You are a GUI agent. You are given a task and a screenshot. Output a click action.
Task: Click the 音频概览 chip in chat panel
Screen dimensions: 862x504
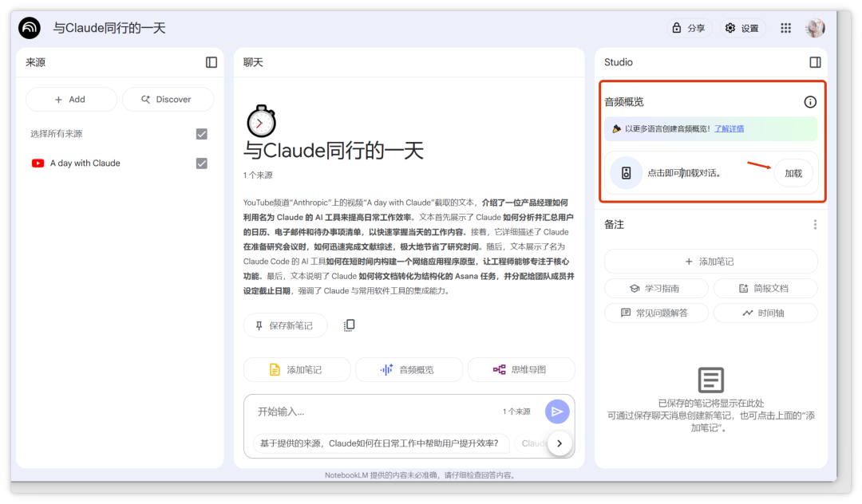coord(409,370)
